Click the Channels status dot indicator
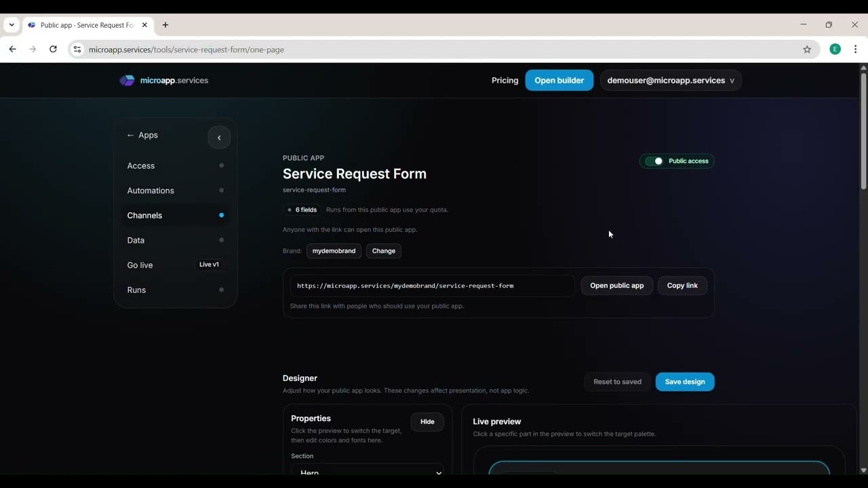The width and height of the screenshot is (868, 488). [222, 215]
